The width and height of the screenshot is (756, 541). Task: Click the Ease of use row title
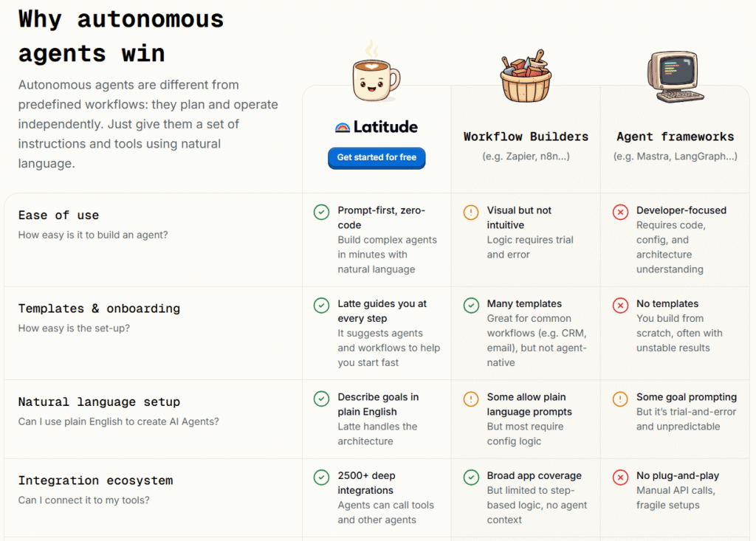point(58,216)
